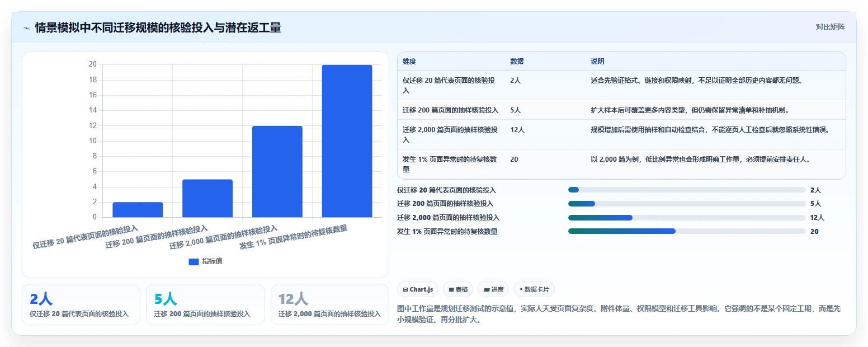The width and height of the screenshot is (868, 347).
Task: Click the 12人 value in table
Action: tap(517, 130)
